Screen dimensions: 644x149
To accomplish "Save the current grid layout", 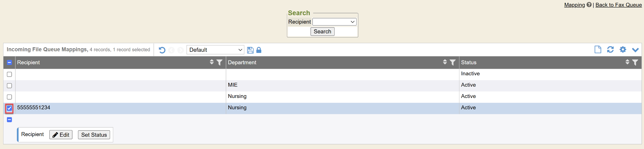I will [250, 50].
